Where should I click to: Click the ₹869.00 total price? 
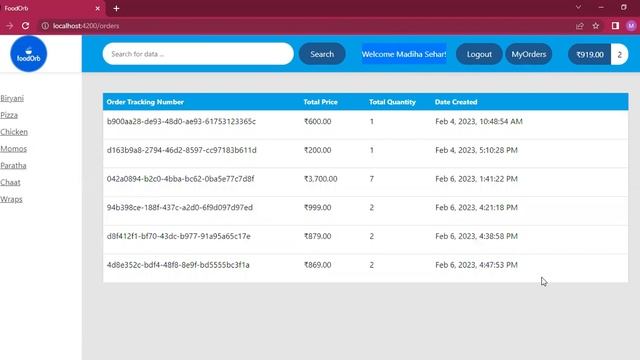(x=318, y=265)
